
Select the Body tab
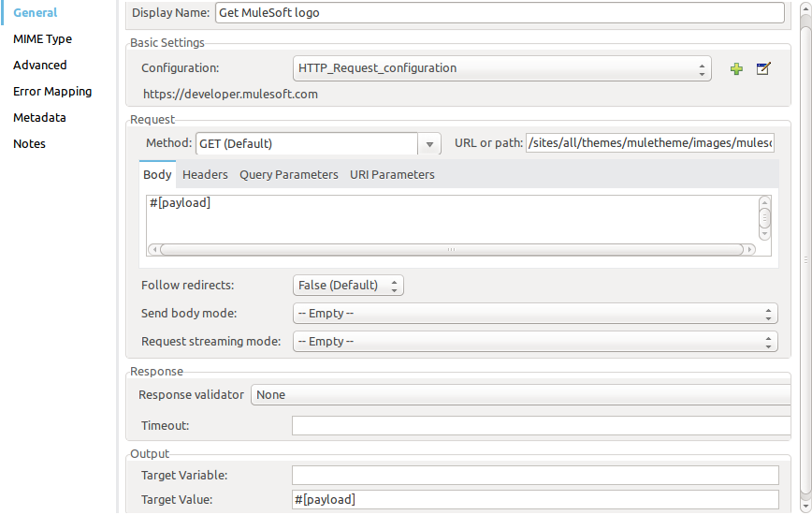[x=157, y=175]
